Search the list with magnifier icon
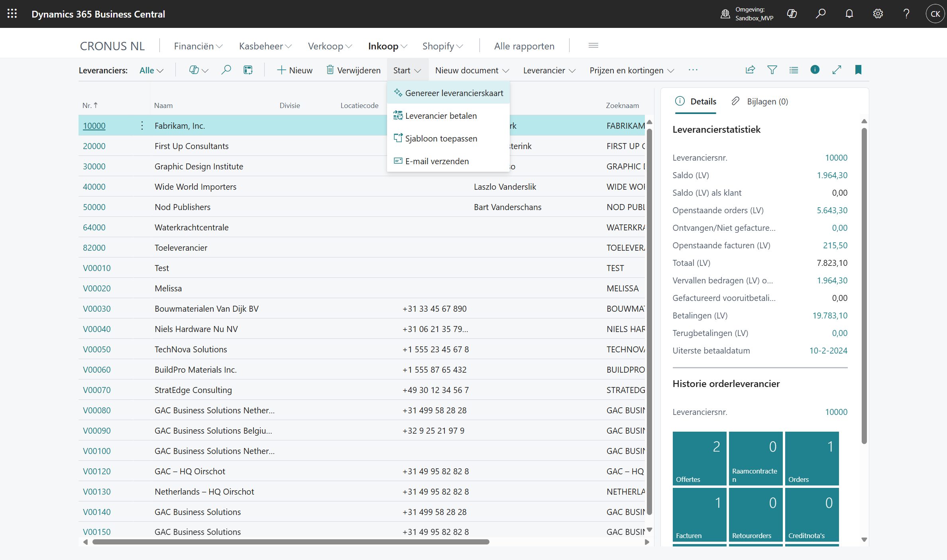 pos(226,70)
